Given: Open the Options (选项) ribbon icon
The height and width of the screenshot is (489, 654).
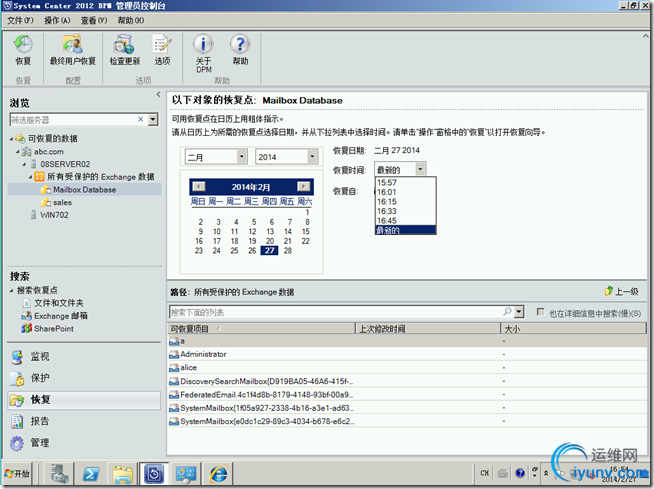Looking at the screenshot, I should (x=162, y=50).
